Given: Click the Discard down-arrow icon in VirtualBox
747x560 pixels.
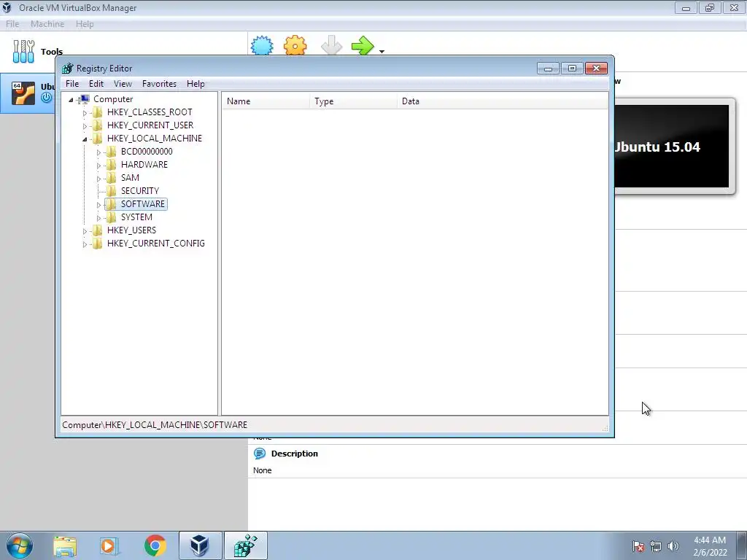Looking at the screenshot, I should [x=331, y=46].
